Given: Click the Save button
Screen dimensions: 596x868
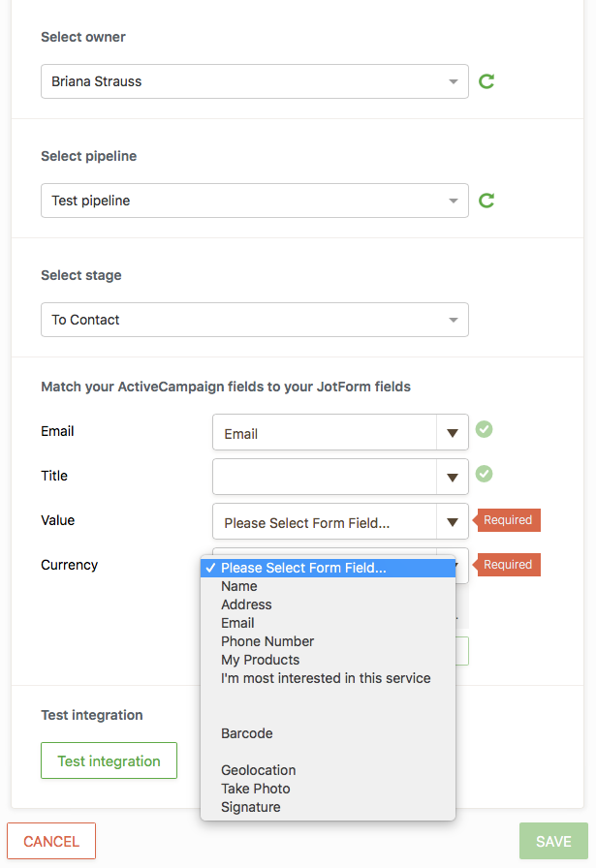Looking at the screenshot, I should coord(553,841).
